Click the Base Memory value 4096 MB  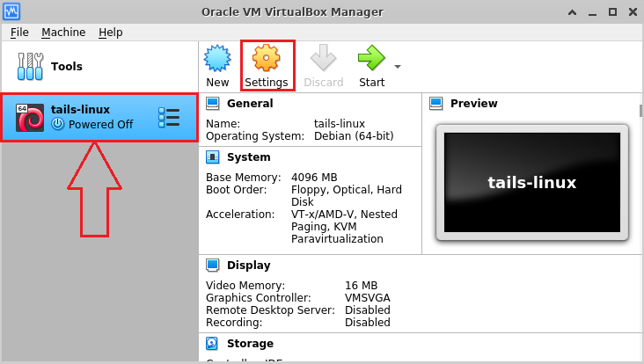[x=314, y=178]
